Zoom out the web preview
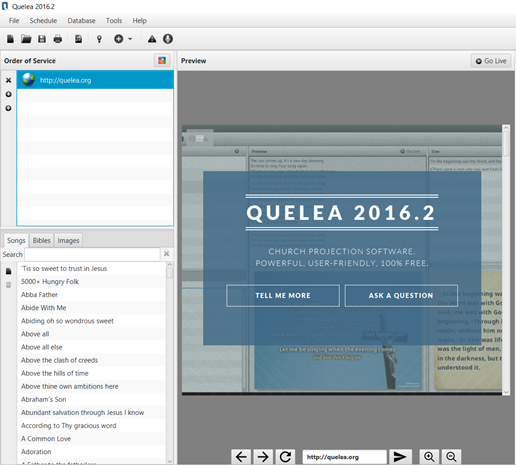Screen dimensions: 516x465 coord(451,457)
